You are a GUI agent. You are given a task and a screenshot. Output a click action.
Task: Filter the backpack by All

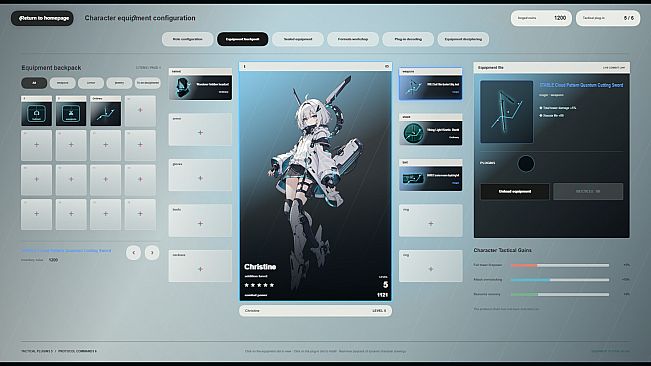[x=34, y=83]
